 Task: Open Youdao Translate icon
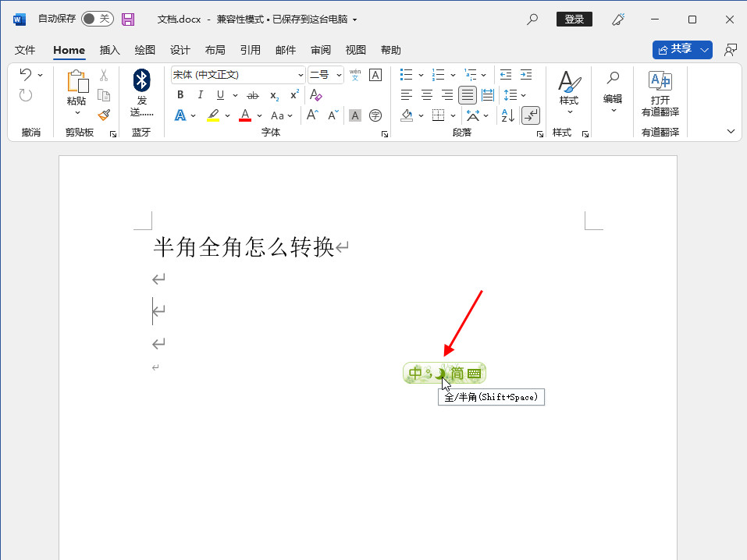pyautogui.click(x=660, y=81)
